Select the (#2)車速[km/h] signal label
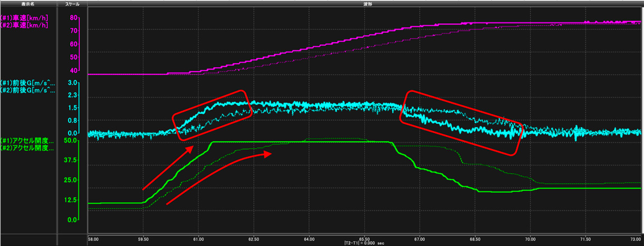 tap(24, 25)
